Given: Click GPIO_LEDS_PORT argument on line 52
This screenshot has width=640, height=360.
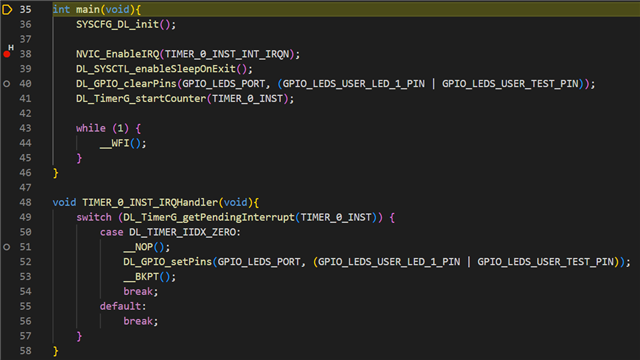Looking at the screenshot, I should pyautogui.click(x=259, y=262).
